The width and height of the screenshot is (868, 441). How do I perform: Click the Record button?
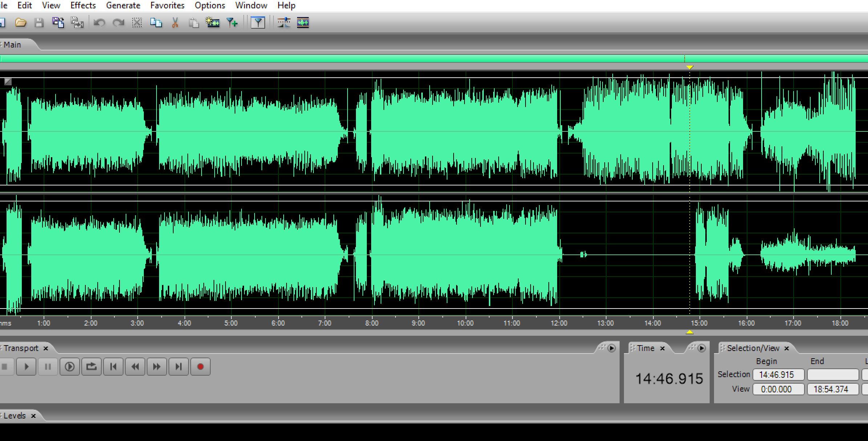200,367
